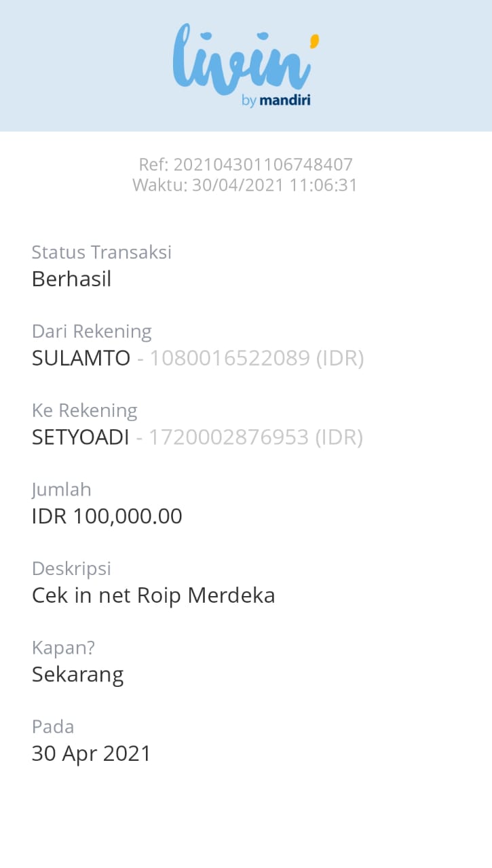Click the Ke Rekening label
Viewport: 492px width, 868px height.
84,410
